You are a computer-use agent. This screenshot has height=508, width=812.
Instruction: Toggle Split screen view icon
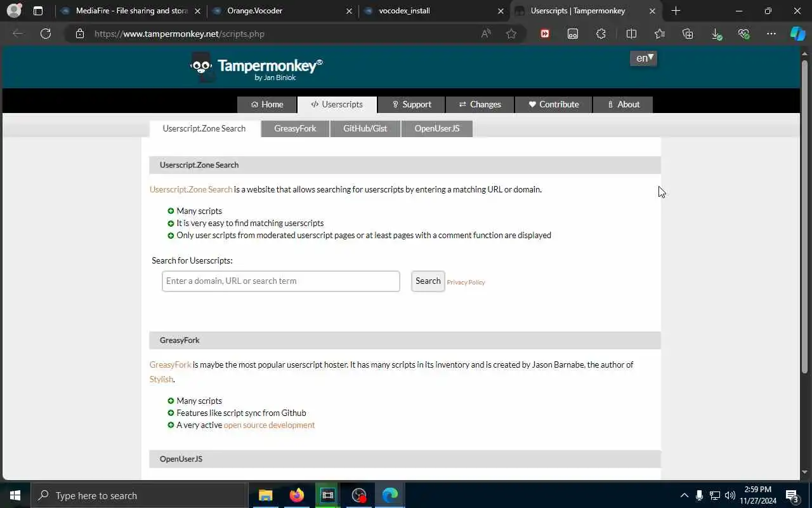click(631, 34)
